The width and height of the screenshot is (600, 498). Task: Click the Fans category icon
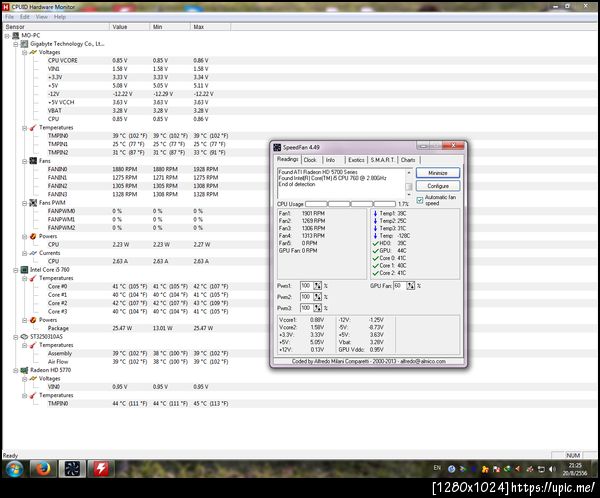point(33,161)
